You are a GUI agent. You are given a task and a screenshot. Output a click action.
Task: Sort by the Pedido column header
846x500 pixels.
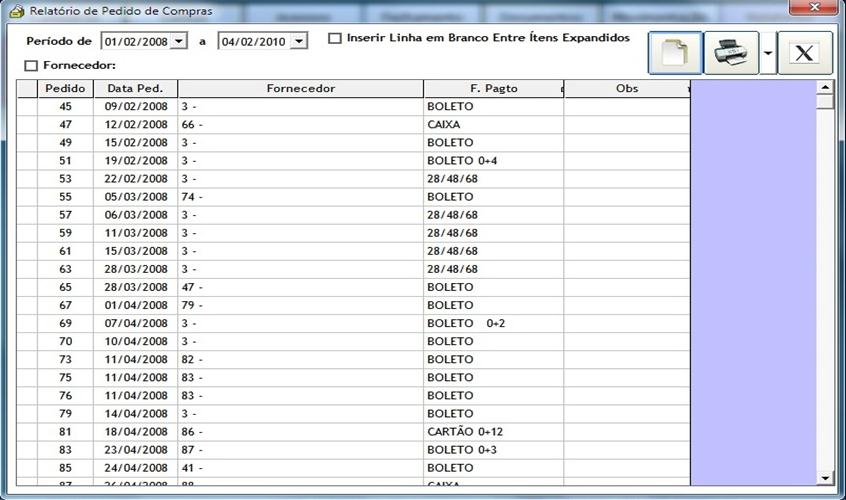coord(65,88)
